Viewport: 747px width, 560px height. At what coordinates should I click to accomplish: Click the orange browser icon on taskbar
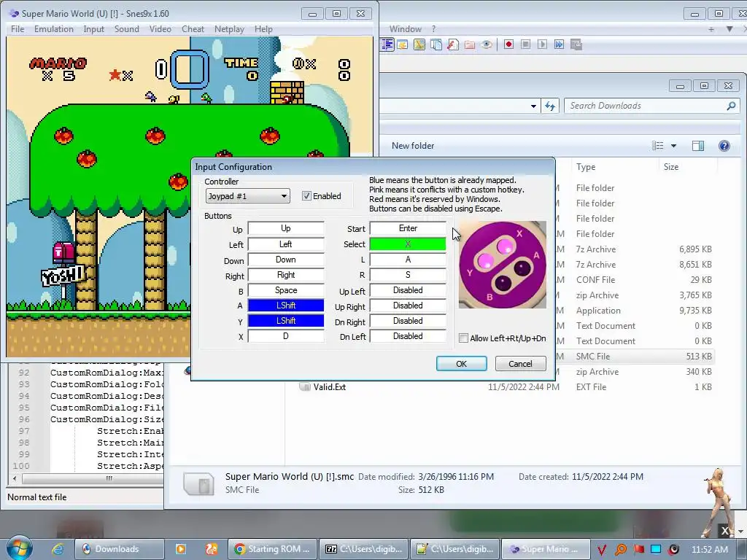212,549
